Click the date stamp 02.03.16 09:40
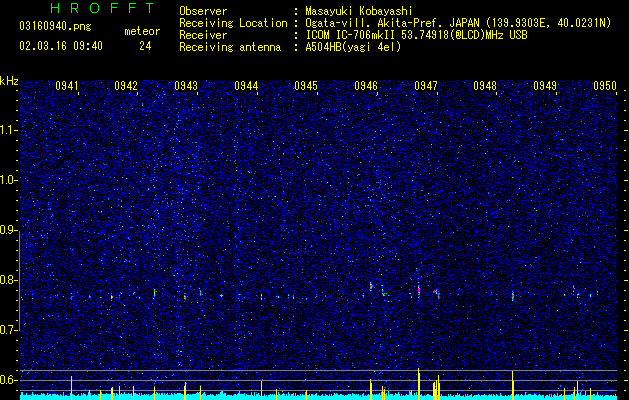629x400 pixels. 61,46
